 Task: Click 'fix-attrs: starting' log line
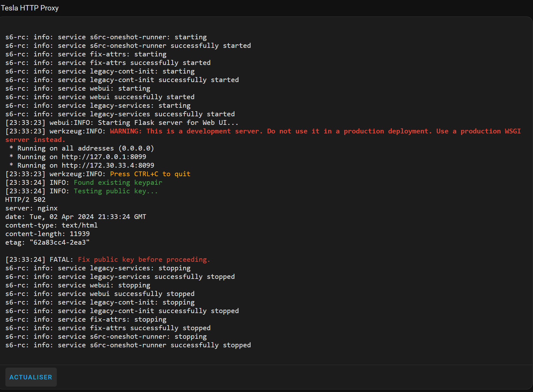tap(86, 54)
